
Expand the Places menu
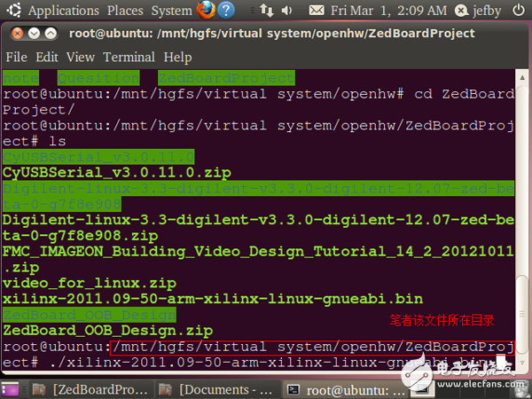click(126, 11)
